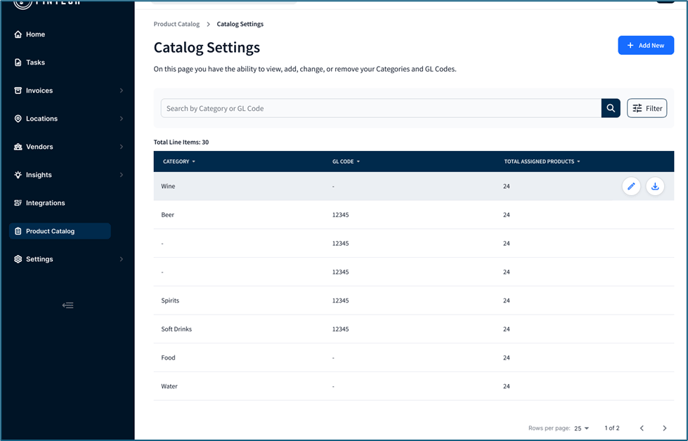Click the Insights lightbulb icon
This screenshot has width=688, height=441.
[x=18, y=175]
